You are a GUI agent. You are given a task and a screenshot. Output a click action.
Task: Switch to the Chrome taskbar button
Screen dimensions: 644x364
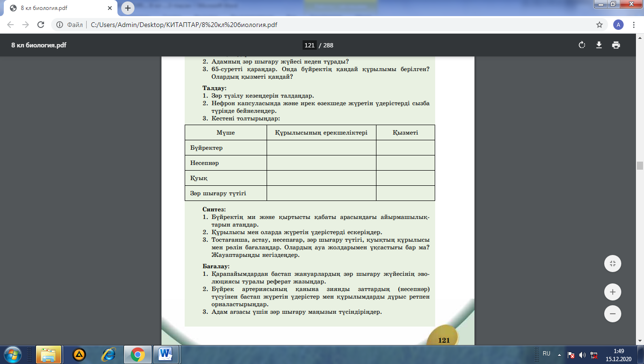138,354
